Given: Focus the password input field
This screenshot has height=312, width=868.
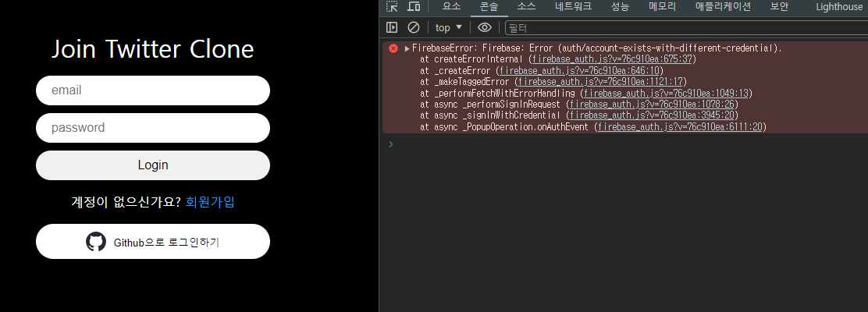Looking at the screenshot, I should pyautogui.click(x=153, y=128).
